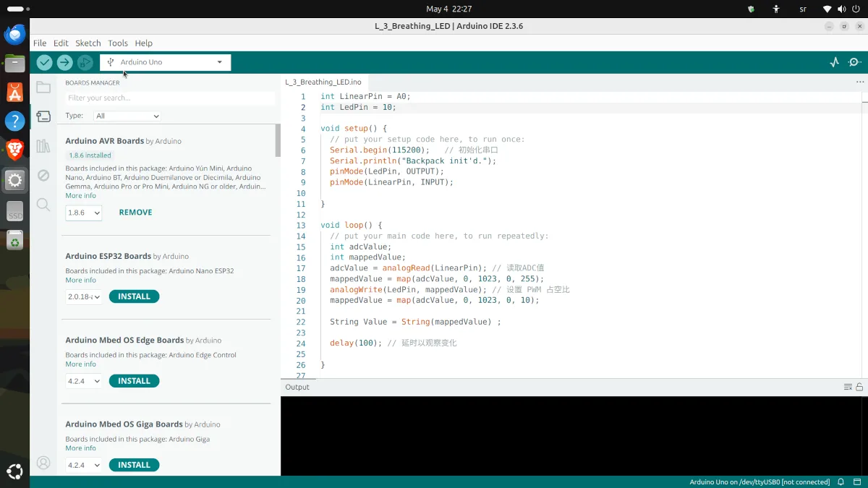
Task: Click the account profile icon in sidebar
Action: [43, 463]
